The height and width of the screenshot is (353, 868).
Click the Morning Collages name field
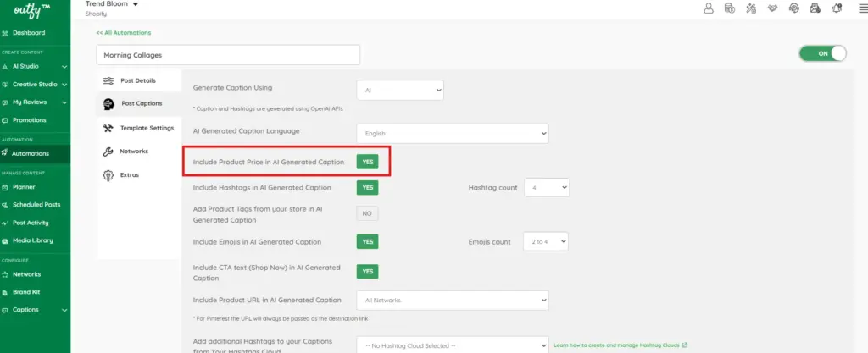coord(228,55)
